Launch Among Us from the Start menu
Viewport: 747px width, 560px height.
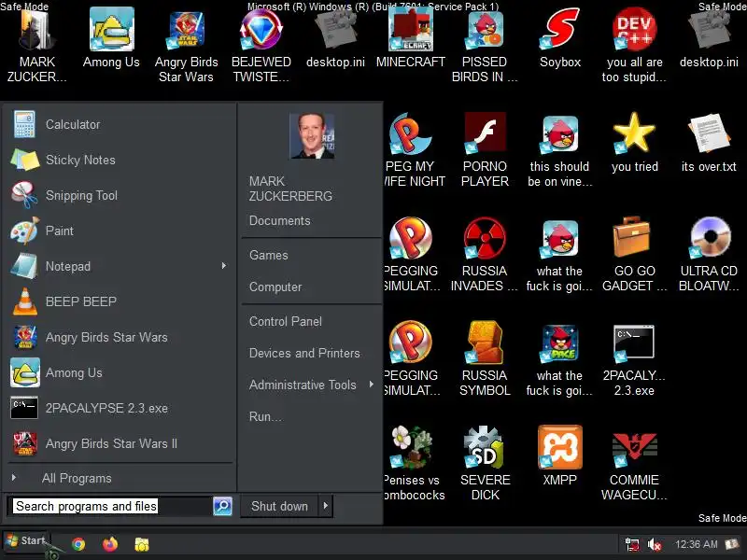[120, 372]
